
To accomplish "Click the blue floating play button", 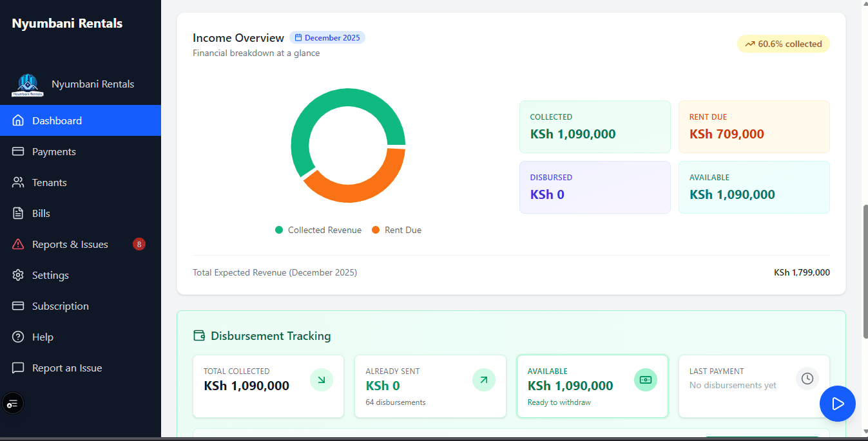I will (x=838, y=404).
